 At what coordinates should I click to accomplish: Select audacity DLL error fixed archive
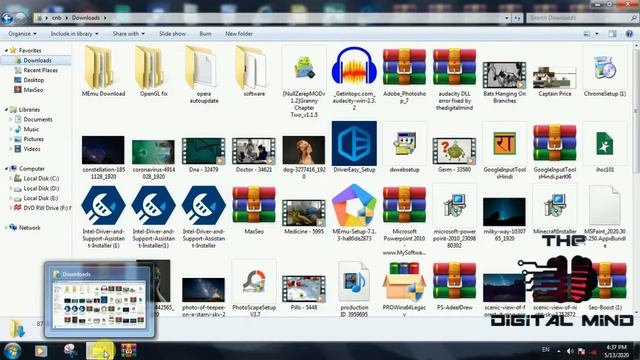454,78
